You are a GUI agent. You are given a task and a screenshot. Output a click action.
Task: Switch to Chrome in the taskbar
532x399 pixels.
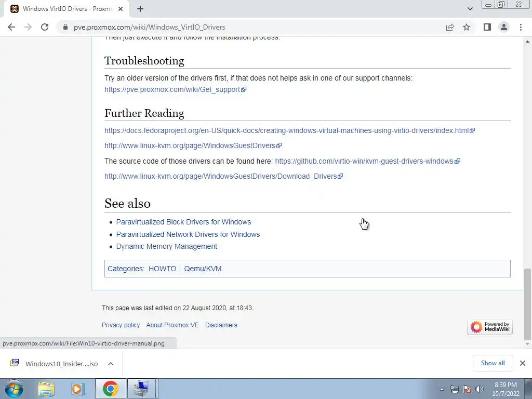click(111, 389)
